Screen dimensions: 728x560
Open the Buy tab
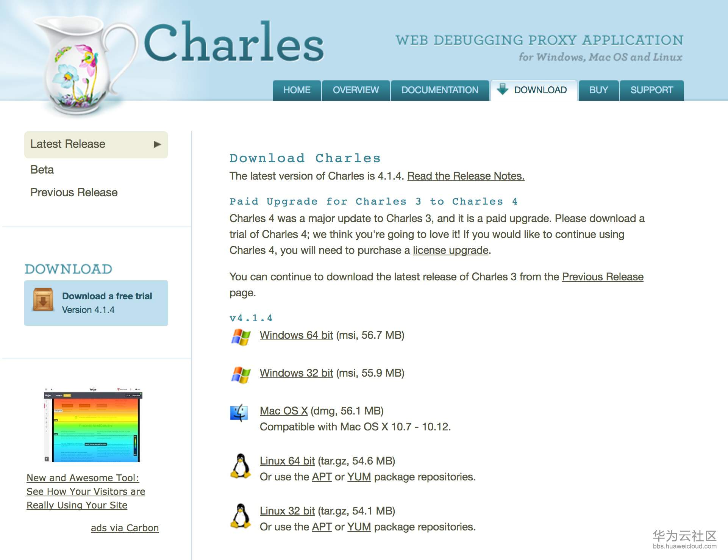598,90
